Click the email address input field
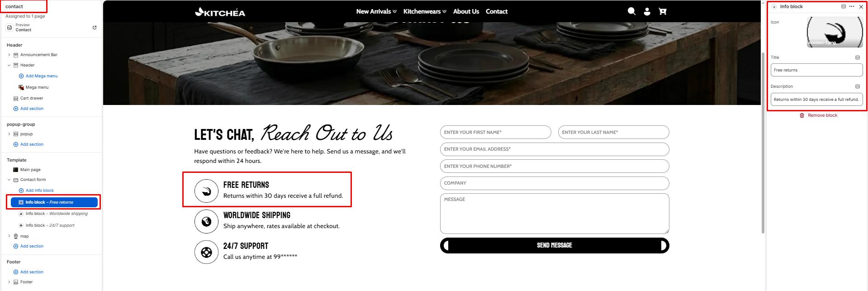 tap(554, 149)
